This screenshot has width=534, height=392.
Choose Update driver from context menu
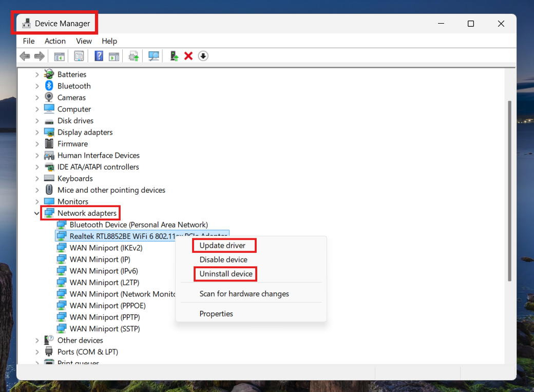(222, 246)
